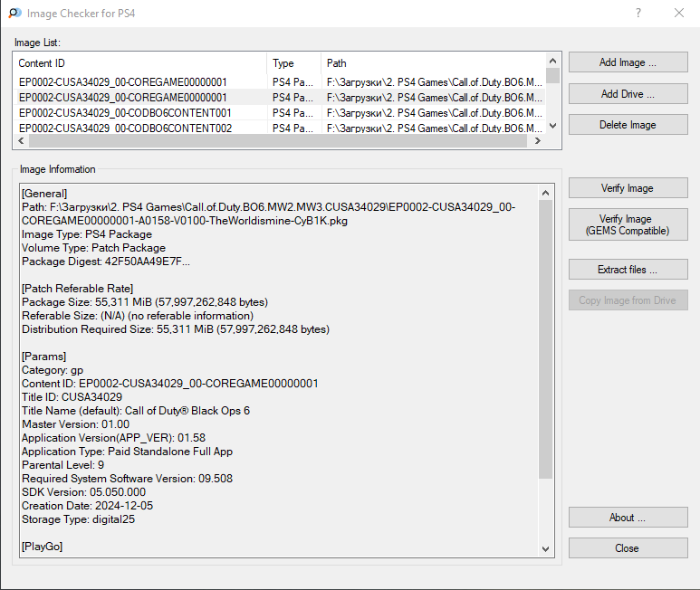Click Image Information scroll down arrow

545,549
